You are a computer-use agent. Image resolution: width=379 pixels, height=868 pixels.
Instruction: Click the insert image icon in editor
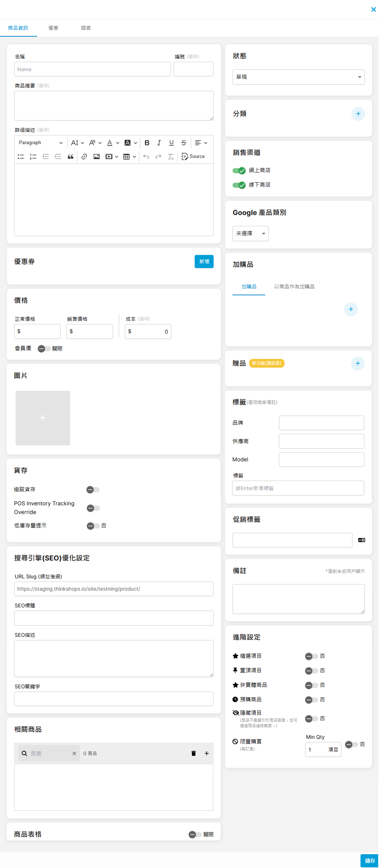click(96, 157)
